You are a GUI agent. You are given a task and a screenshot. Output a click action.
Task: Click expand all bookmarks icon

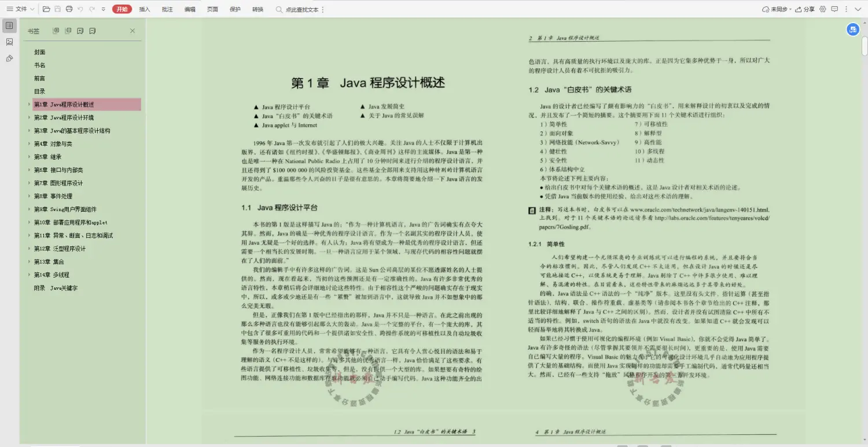[x=56, y=31]
